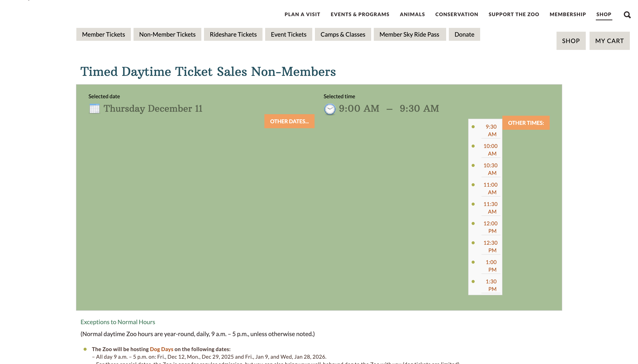Image resolution: width=638 pixels, height=364 pixels.
Task: Go to Camps & Classes
Action: click(343, 34)
